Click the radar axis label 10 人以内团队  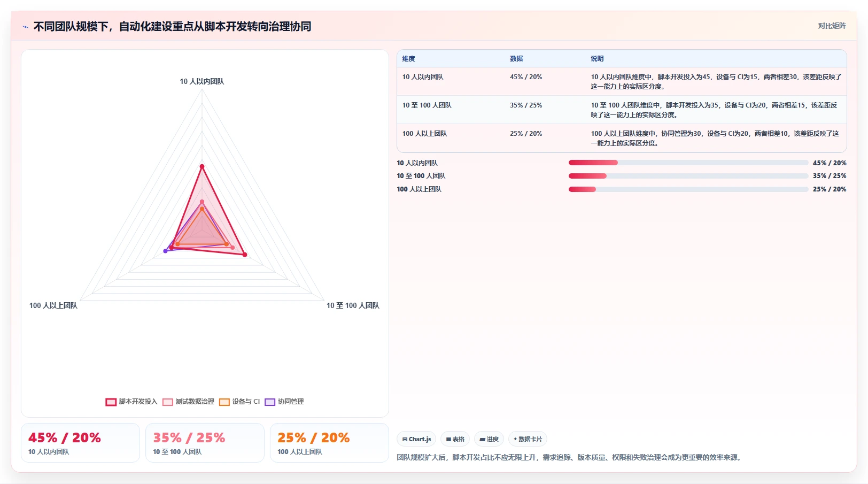tap(202, 81)
